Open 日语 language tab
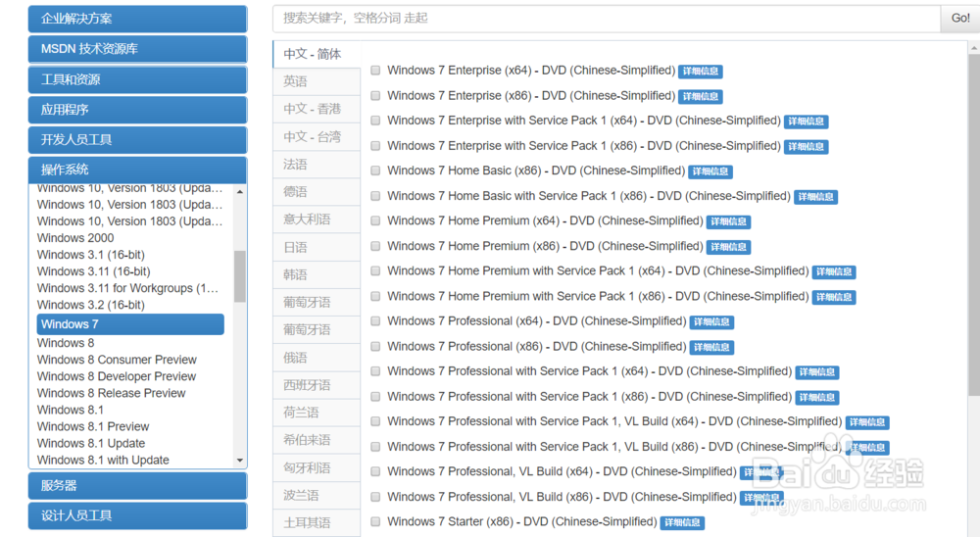The width and height of the screenshot is (980, 537). tap(317, 247)
